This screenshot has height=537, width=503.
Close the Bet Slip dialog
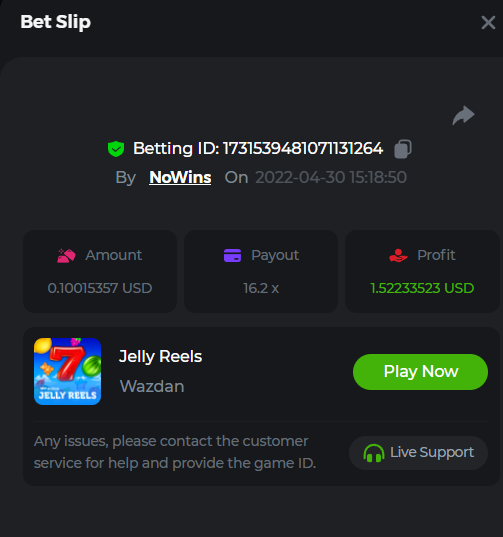tap(488, 23)
